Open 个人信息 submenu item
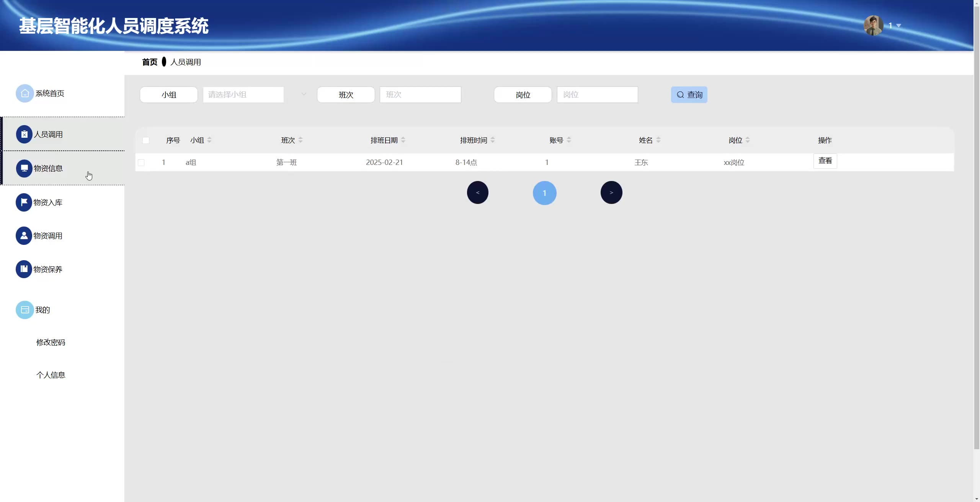 51,375
